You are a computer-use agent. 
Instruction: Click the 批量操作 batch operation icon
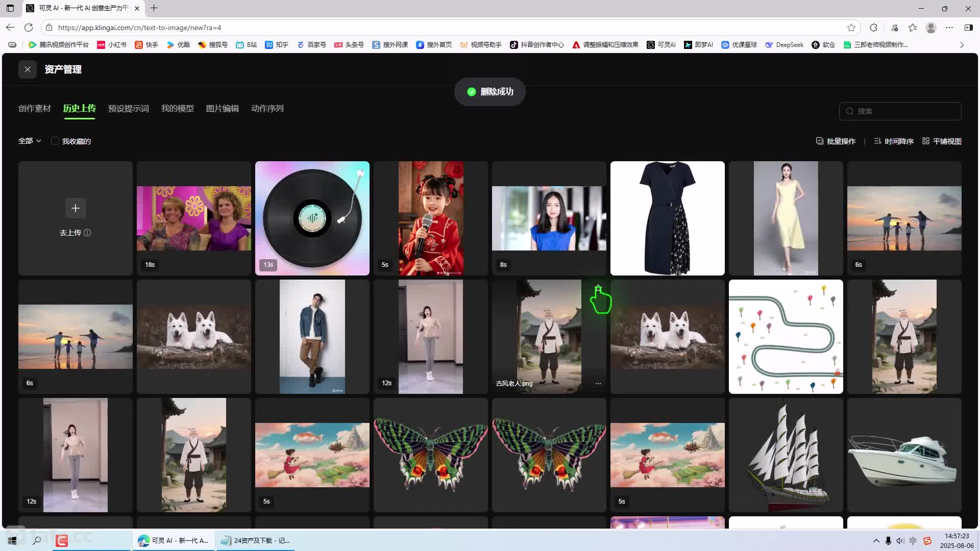tap(819, 141)
